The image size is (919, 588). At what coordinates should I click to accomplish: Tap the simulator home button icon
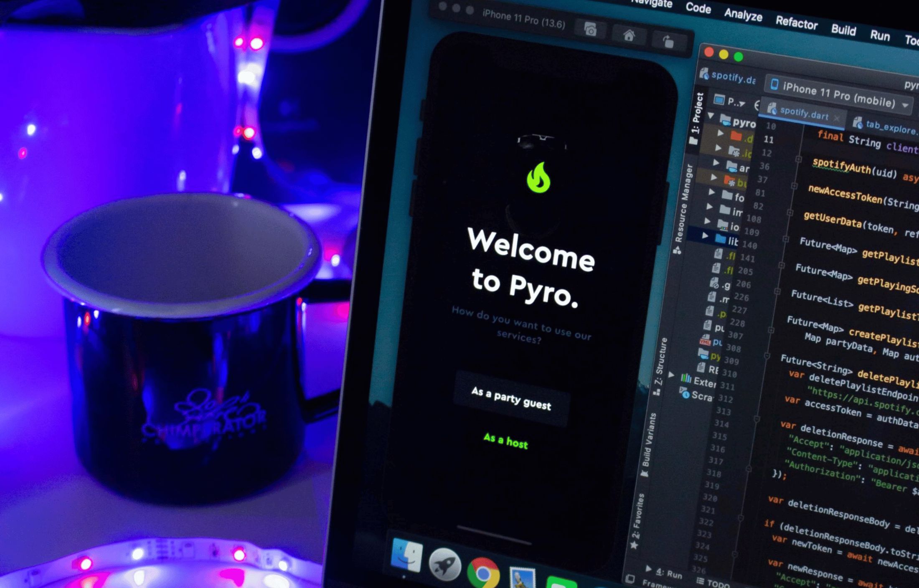(x=629, y=35)
